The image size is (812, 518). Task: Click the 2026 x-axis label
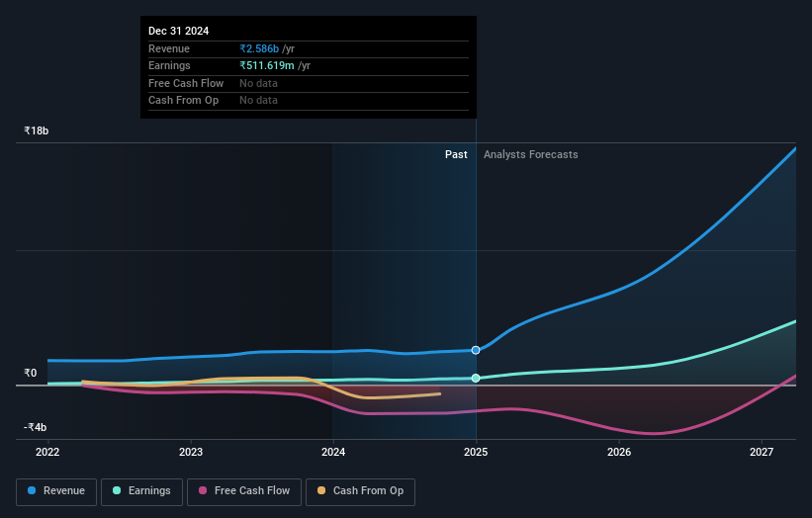(619, 453)
